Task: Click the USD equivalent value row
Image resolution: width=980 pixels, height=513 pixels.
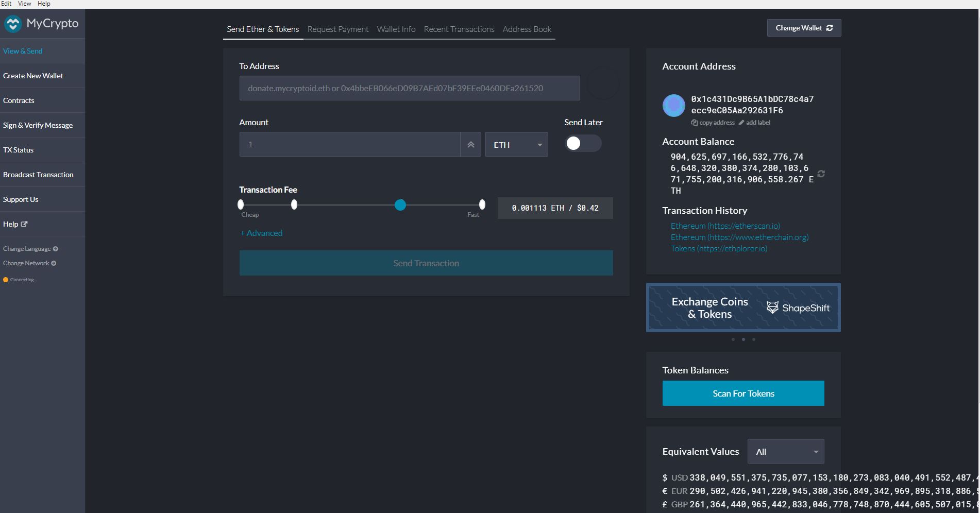Action: pyautogui.click(x=821, y=478)
